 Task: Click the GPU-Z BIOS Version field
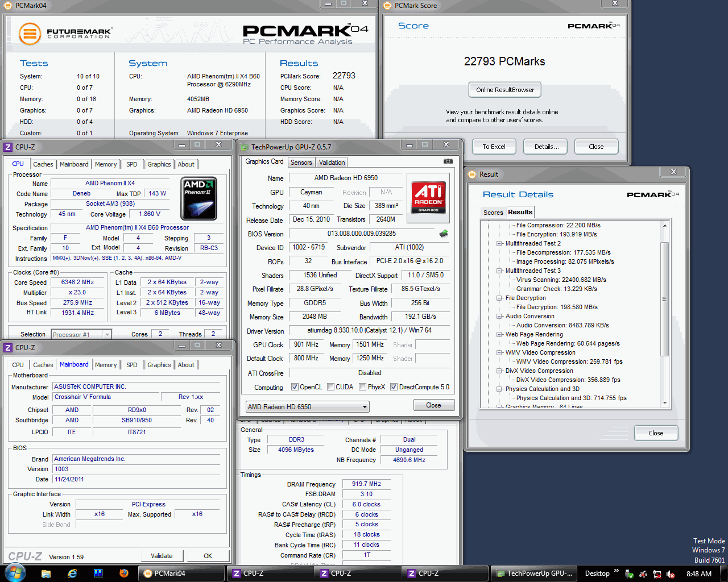click(362, 234)
